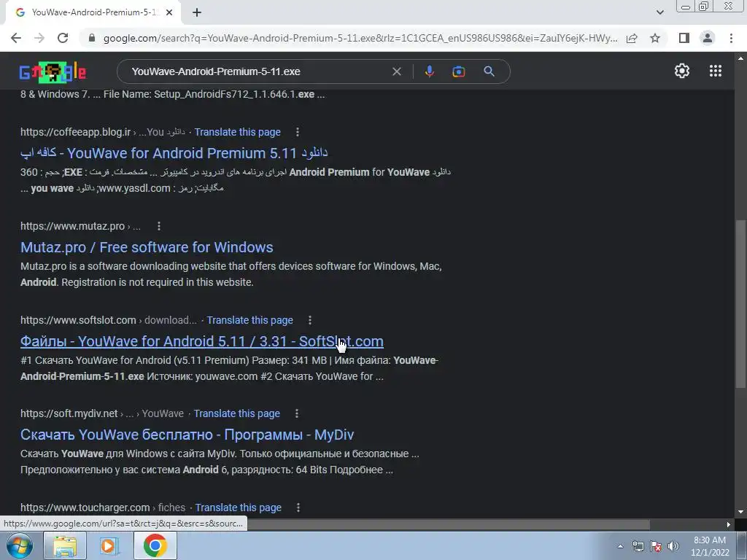The height and width of the screenshot is (560, 747).
Task: Start a voice search with the microphone
Action: coord(429,71)
